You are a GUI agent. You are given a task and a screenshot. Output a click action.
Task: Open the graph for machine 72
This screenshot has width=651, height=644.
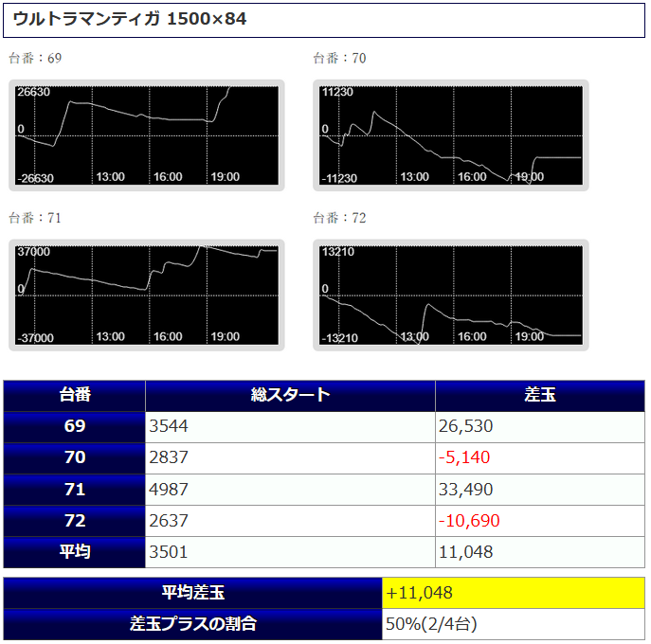click(x=451, y=295)
